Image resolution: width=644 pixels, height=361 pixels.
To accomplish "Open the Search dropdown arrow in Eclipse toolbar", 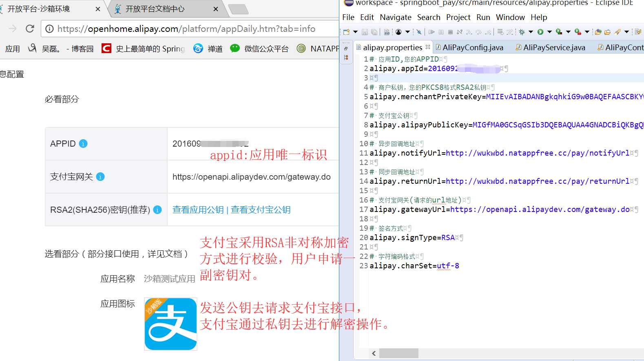I will pyautogui.click(x=627, y=32).
